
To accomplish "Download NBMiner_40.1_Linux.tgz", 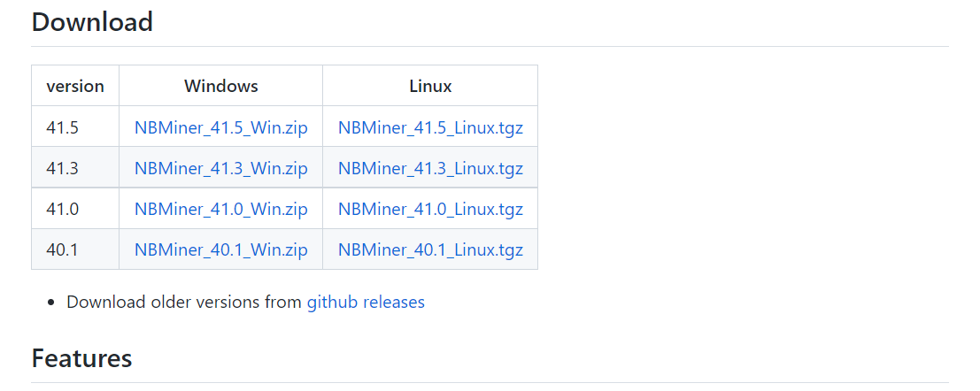I will tap(430, 249).
